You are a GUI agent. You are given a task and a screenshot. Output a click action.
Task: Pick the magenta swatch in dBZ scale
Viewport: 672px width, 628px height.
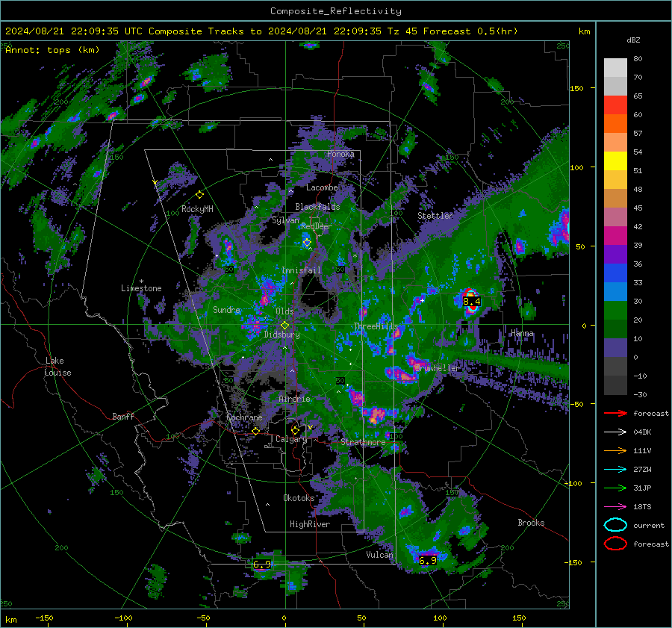pyautogui.click(x=615, y=236)
